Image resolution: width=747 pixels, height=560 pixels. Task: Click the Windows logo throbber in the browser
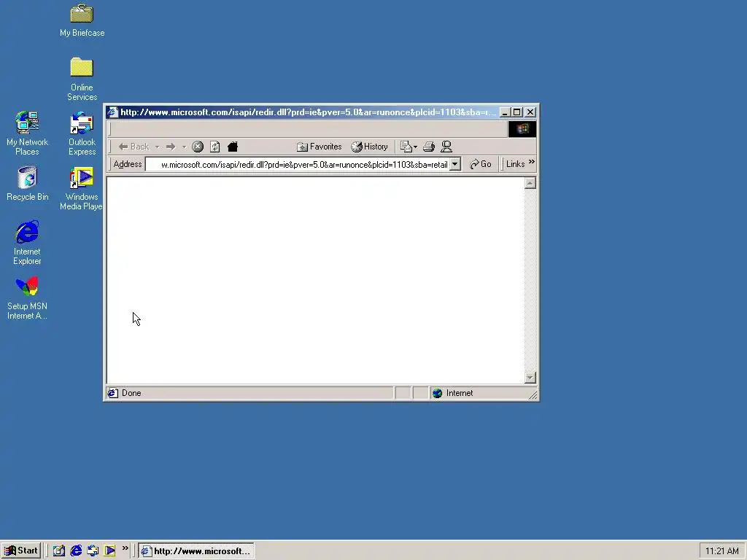[522, 129]
